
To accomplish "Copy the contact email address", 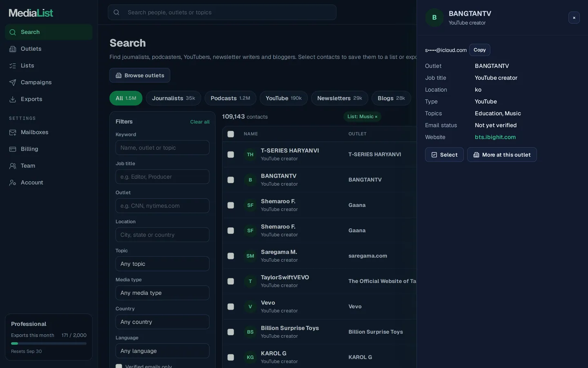I will [480, 50].
